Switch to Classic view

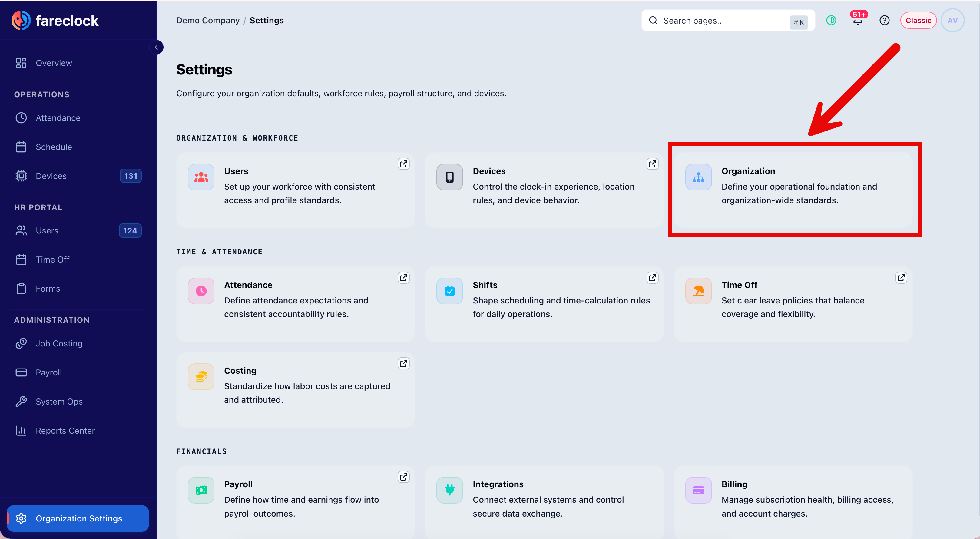coord(918,21)
